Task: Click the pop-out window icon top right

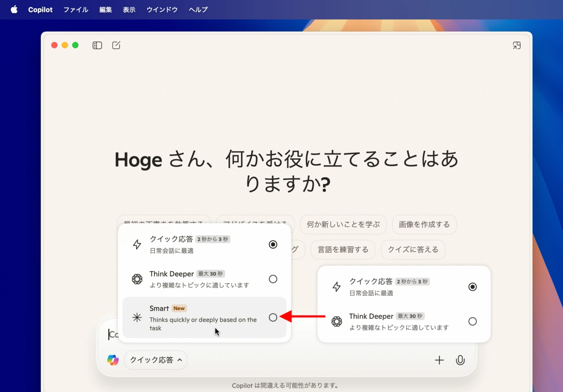Action: tap(516, 45)
